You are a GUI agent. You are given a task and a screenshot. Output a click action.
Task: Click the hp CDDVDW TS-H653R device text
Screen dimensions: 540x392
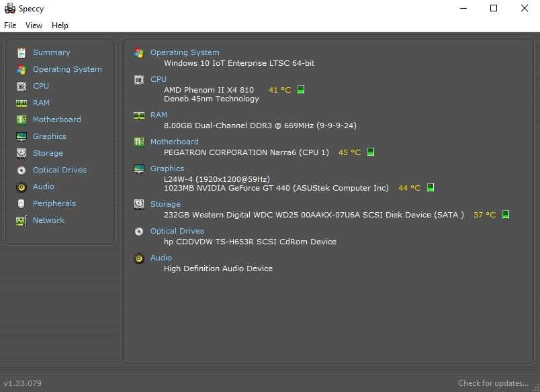pos(250,242)
